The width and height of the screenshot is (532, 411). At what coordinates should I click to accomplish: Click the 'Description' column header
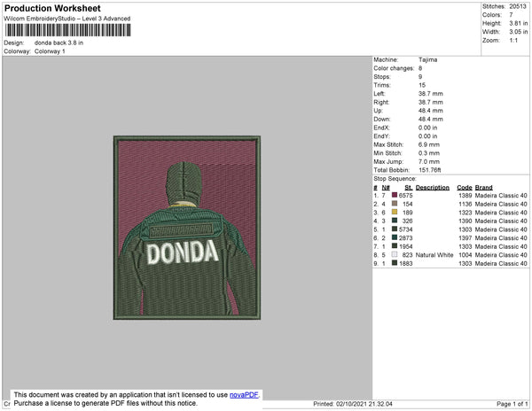433,188
